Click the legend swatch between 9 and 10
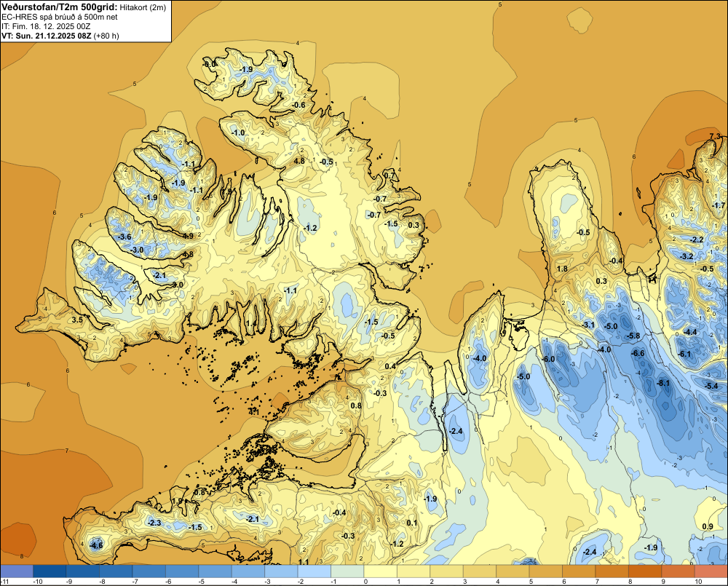 (x=678, y=571)
